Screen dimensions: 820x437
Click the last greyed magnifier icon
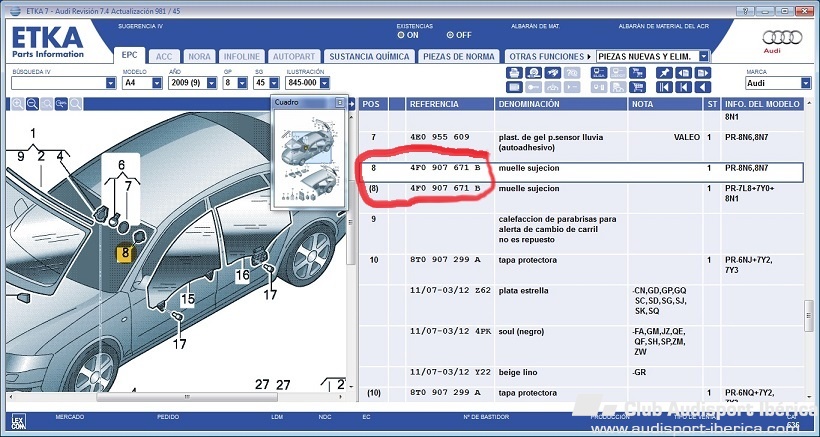click(76, 104)
